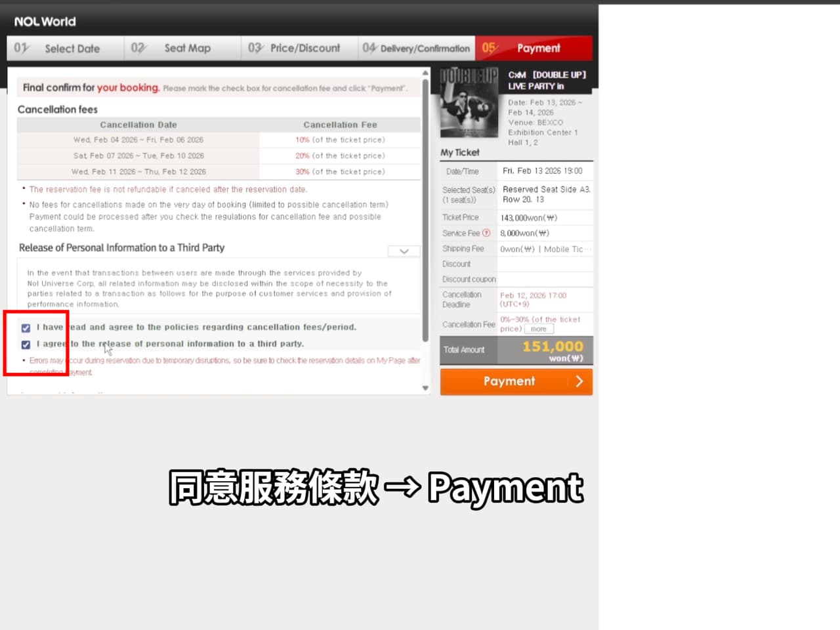Click the NOL World logo

[45, 22]
